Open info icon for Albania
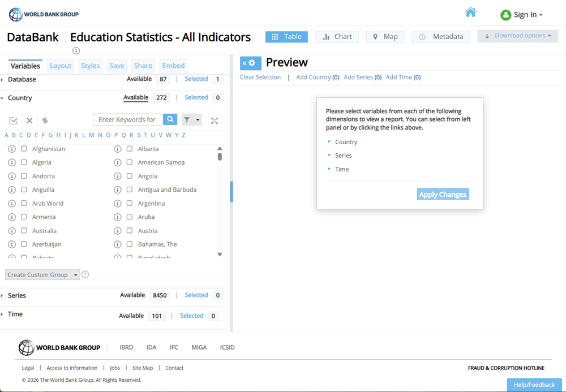The width and height of the screenshot is (566, 392). [118, 149]
